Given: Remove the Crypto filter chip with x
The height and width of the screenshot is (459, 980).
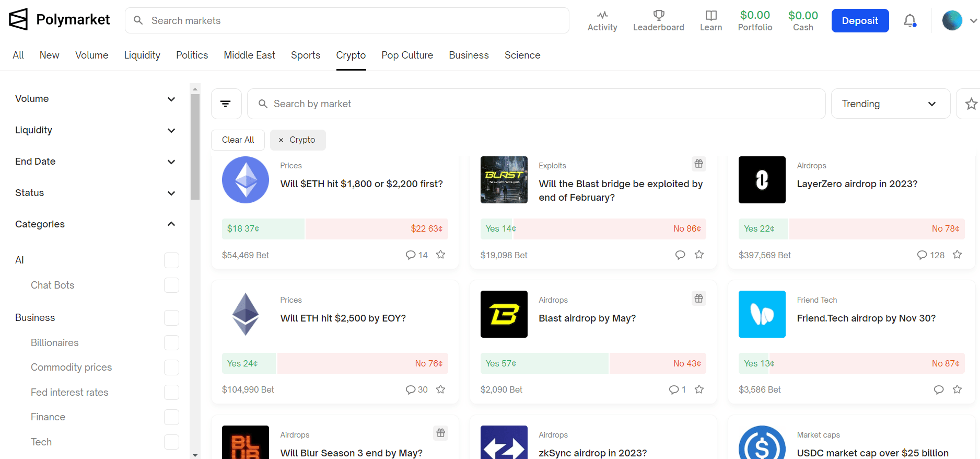Looking at the screenshot, I should 281,140.
